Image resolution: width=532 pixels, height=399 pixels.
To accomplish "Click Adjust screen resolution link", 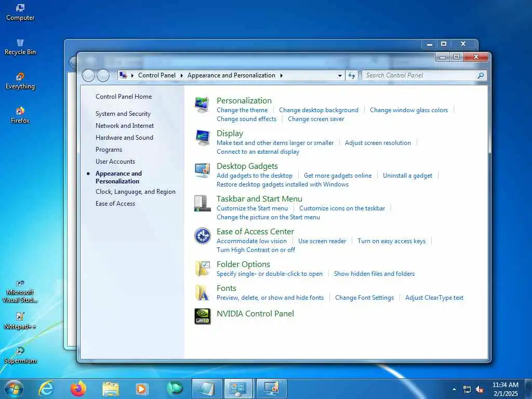I will 378,143.
